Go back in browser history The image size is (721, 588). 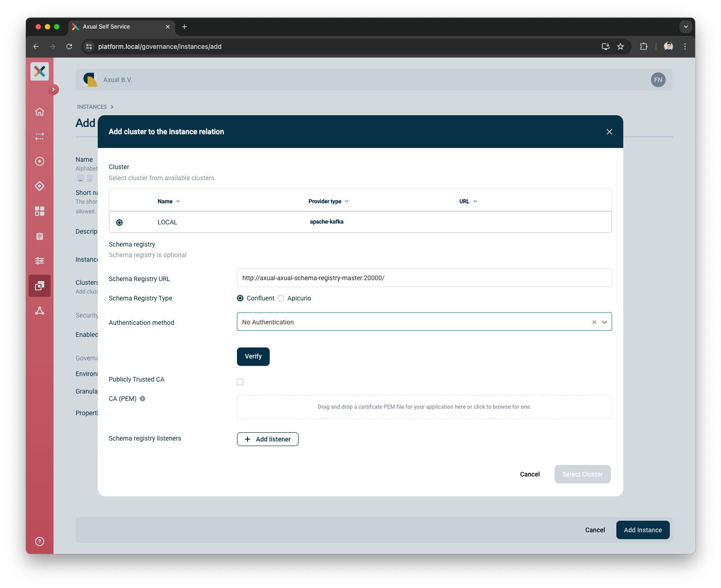click(x=36, y=47)
